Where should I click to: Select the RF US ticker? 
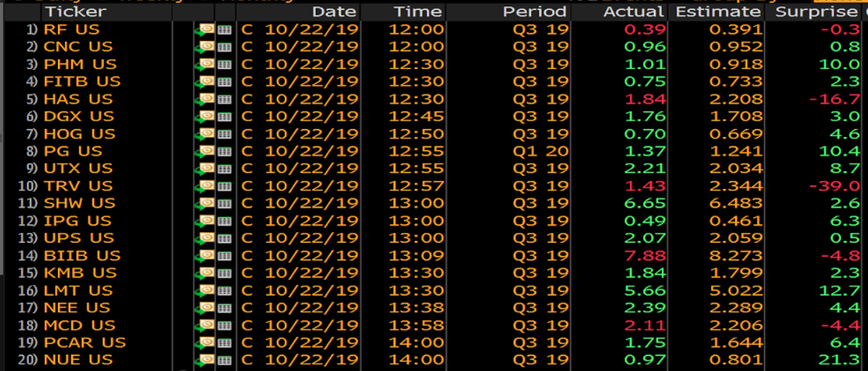71,30
